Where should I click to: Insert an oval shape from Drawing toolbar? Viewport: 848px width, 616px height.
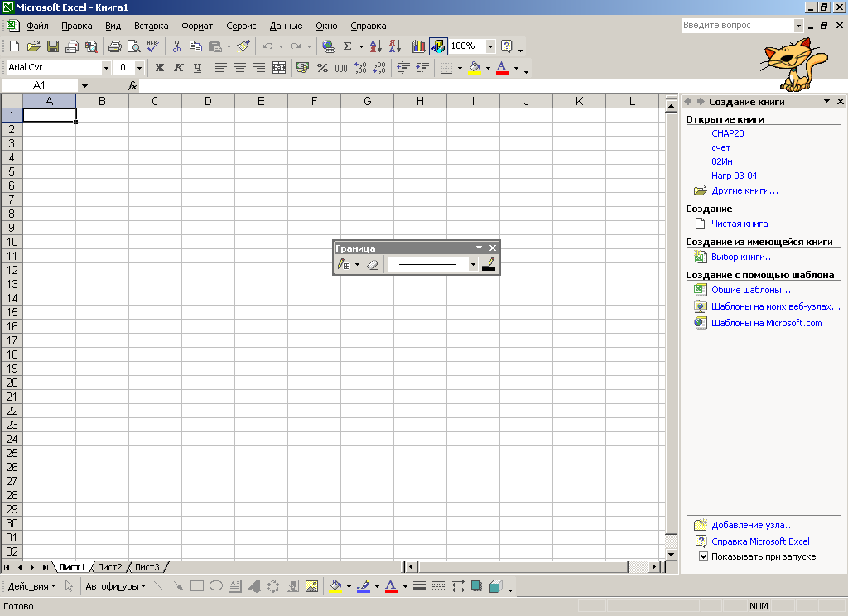216,586
